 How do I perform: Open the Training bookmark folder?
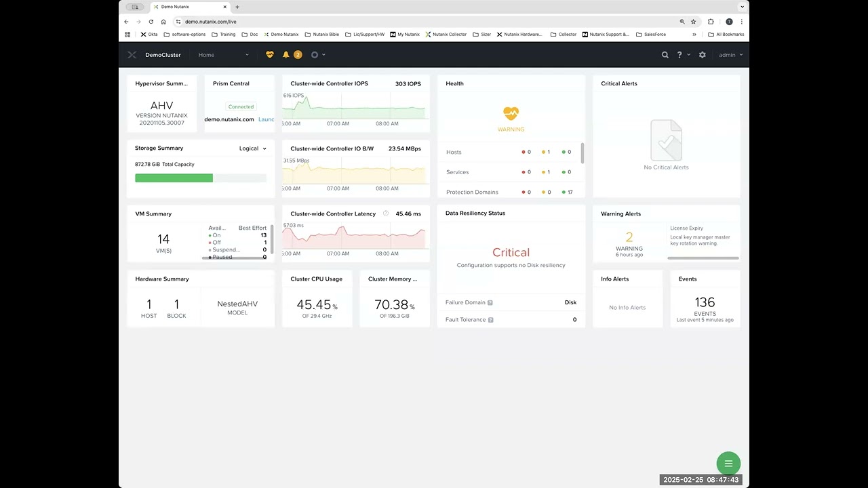point(223,34)
